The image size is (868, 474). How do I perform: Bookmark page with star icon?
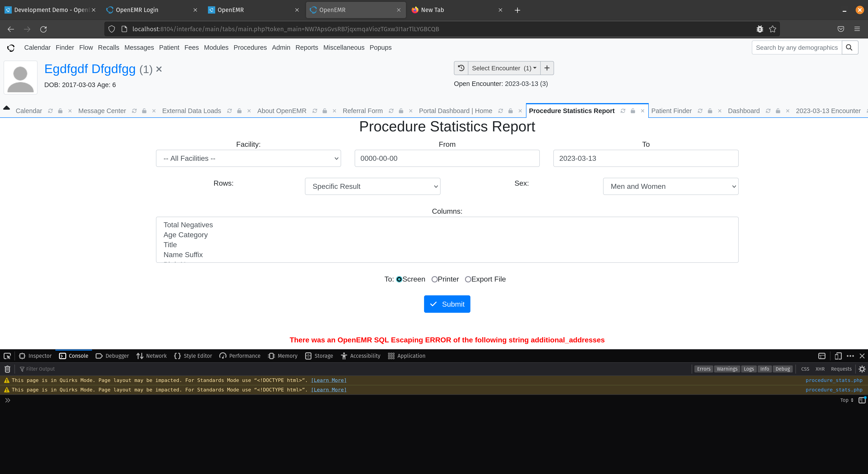click(x=773, y=29)
